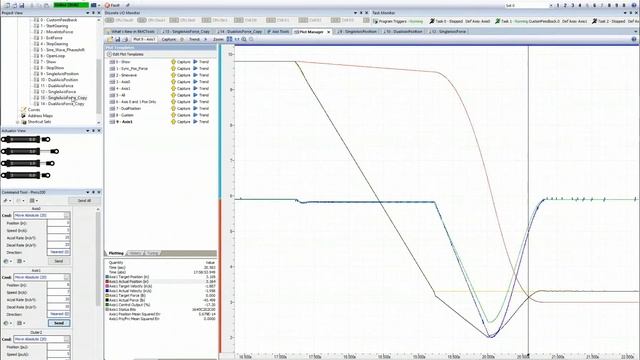Select 13 - SingleAxisForce_Copy in Project View
The height and width of the screenshot is (360, 640).
point(63,98)
